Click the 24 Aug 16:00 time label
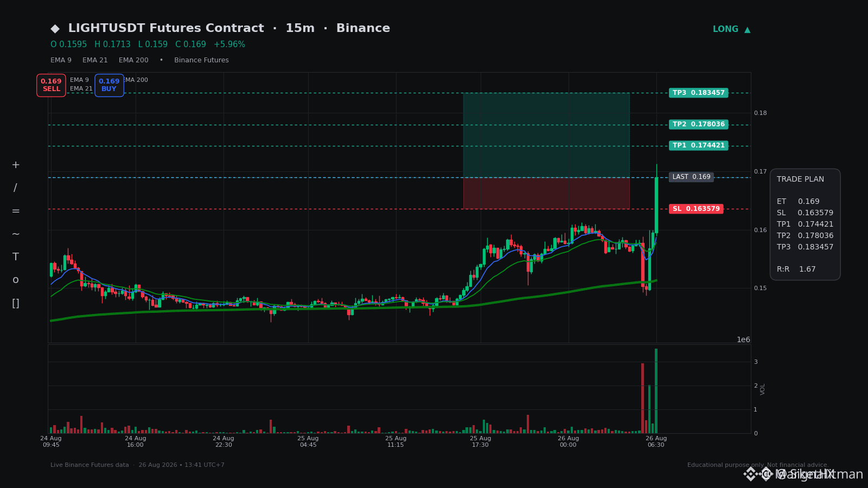The width and height of the screenshot is (868, 488). [x=136, y=441]
